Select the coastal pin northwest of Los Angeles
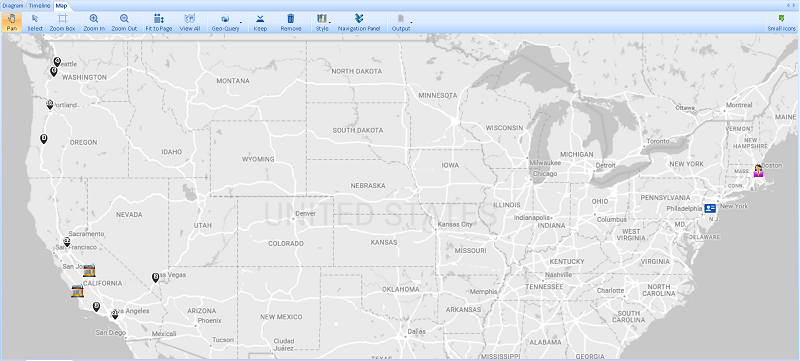Image resolution: width=800 pixels, height=361 pixels. click(96, 306)
